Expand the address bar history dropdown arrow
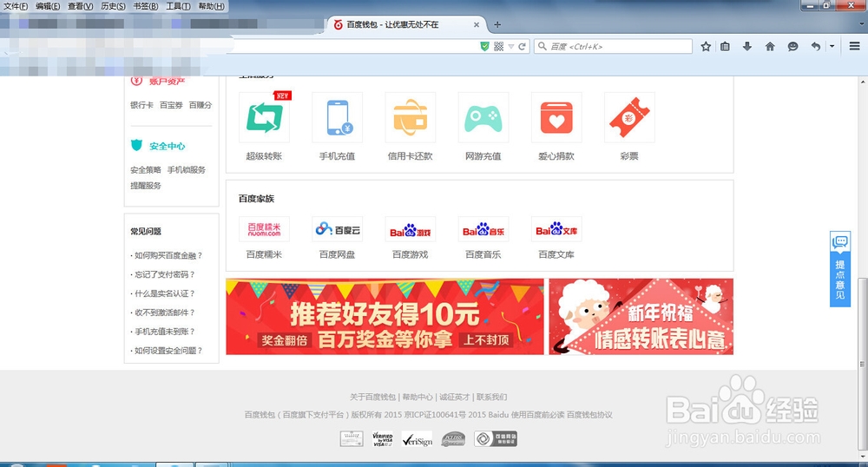The height and width of the screenshot is (467, 868). [x=511, y=47]
